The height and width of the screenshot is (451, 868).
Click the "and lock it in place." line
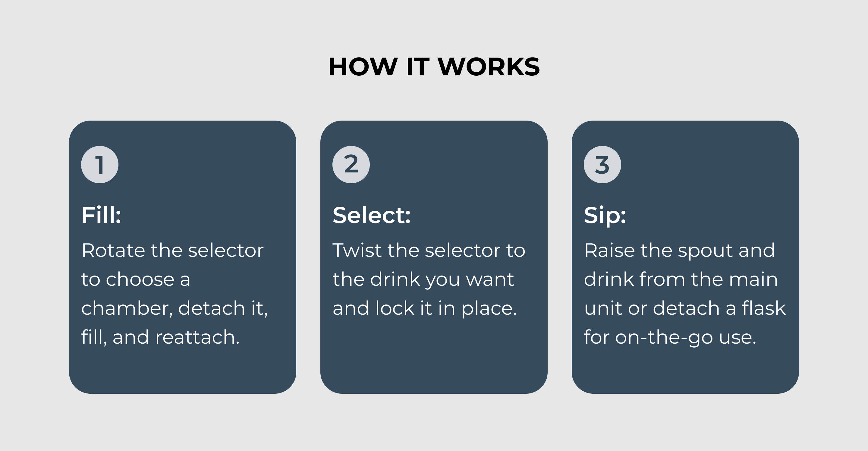(425, 308)
